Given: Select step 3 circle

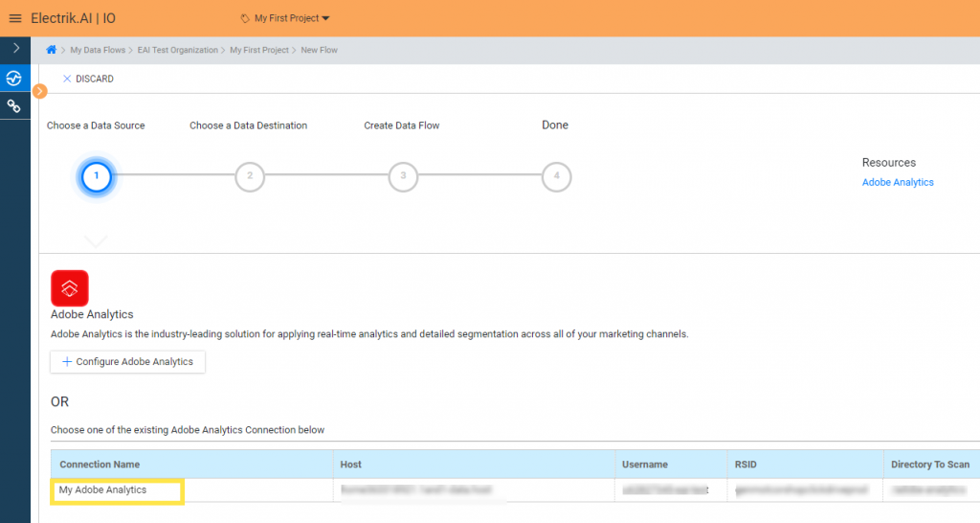Looking at the screenshot, I should coord(403,176).
